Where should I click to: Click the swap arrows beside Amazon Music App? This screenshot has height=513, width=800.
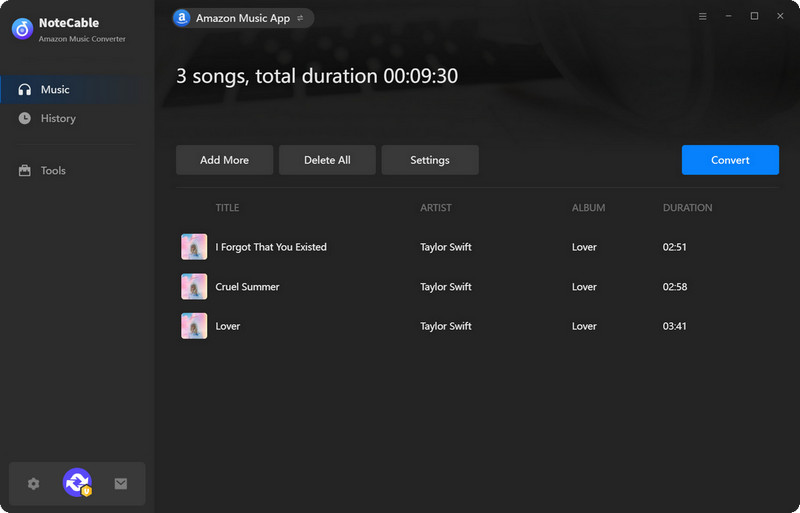tap(301, 18)
